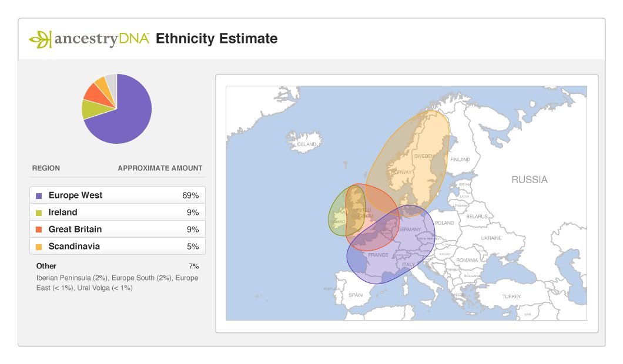Select the Ireland region row
This screenshot has height=364, width=623.
(x=118, y=213)
